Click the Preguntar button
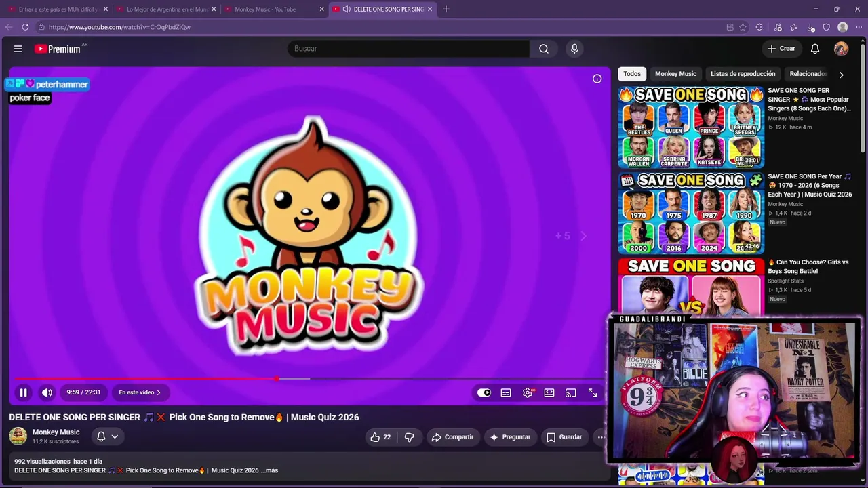Viewport: 868px width, 488px height. point(510,437)
